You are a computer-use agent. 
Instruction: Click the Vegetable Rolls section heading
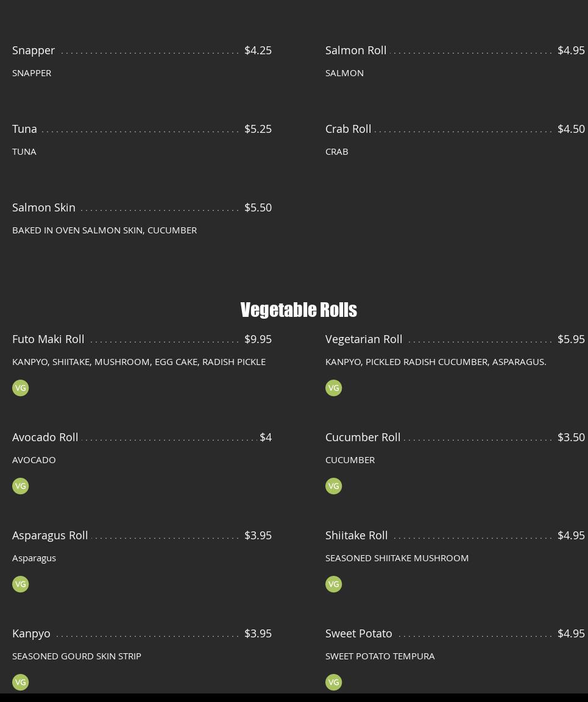[x=299, y=310]
